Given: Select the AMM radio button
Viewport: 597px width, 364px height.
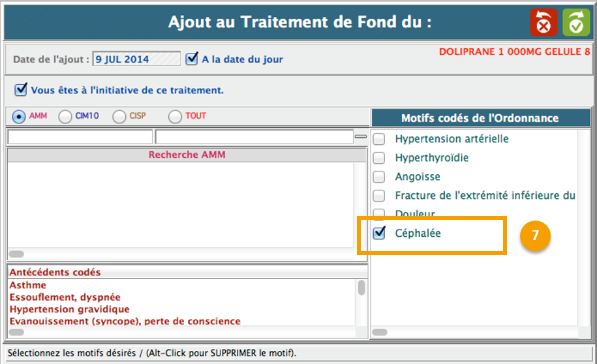Looking at the screenshot, I should (x=19, y=116).
